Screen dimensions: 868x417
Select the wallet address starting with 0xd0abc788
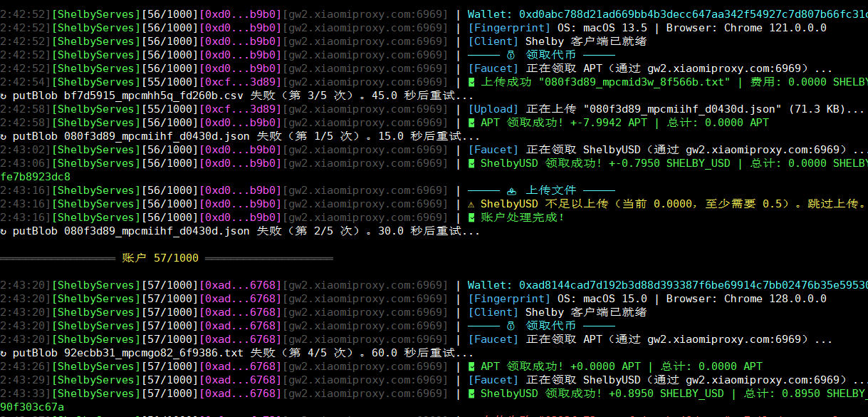point(694,14)
